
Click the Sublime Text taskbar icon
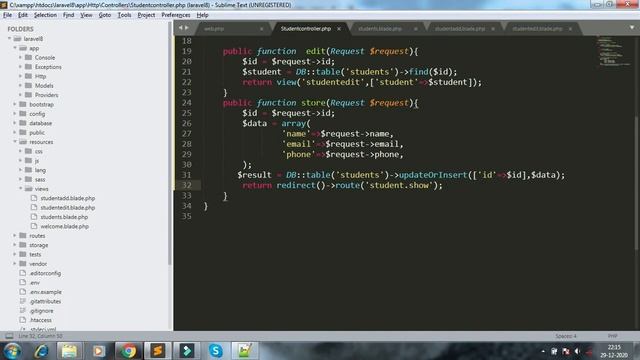(x=158, y=351)
